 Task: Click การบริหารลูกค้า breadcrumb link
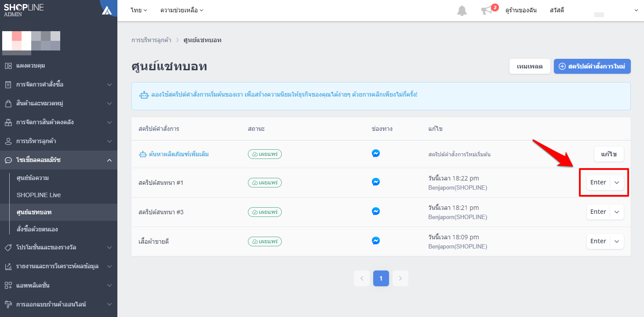151,40
